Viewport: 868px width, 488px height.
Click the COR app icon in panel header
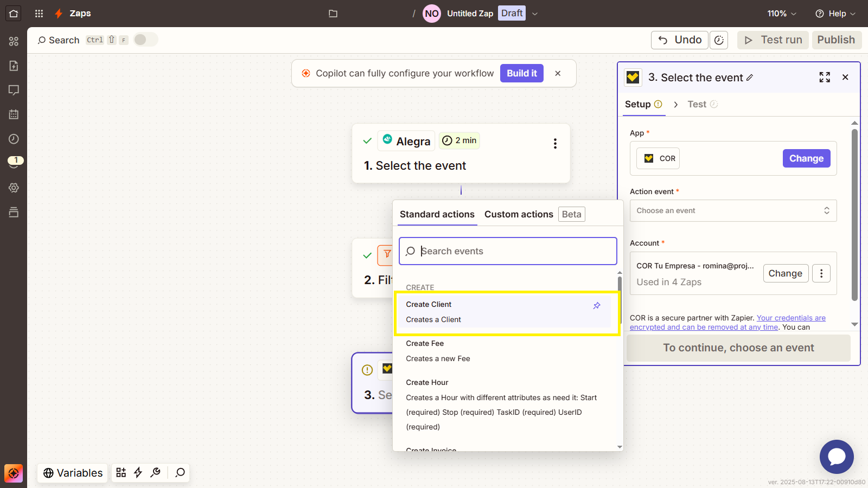pyautogui.click(x=633, y=78)
